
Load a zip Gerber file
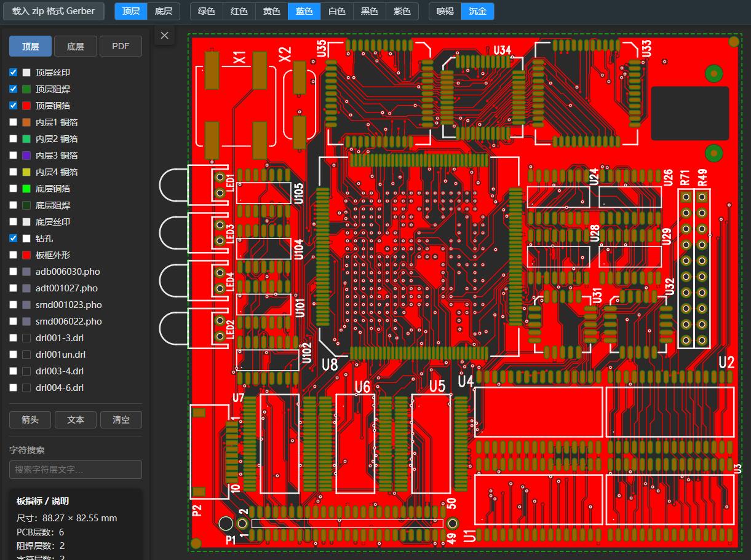(54, 11)
